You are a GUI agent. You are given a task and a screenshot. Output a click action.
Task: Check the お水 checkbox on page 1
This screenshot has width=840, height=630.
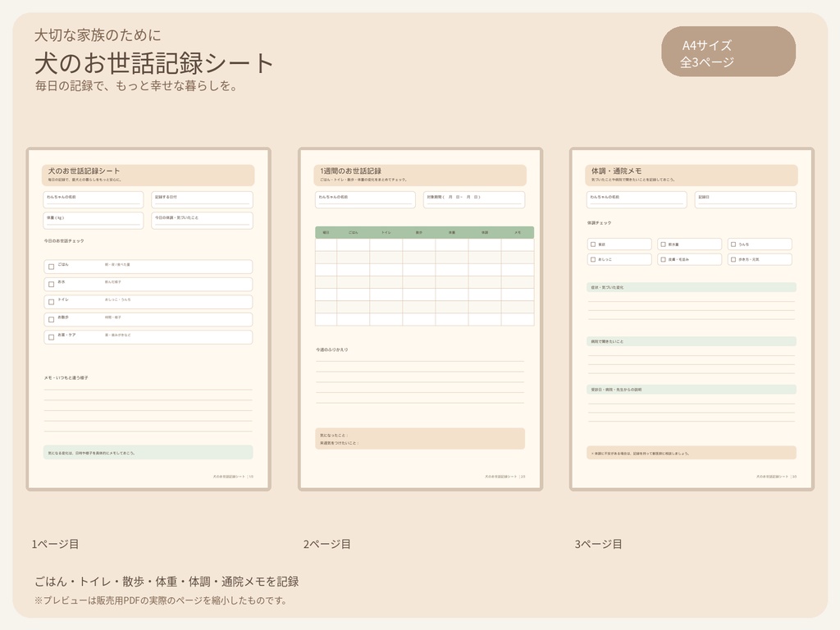(52, 285)
